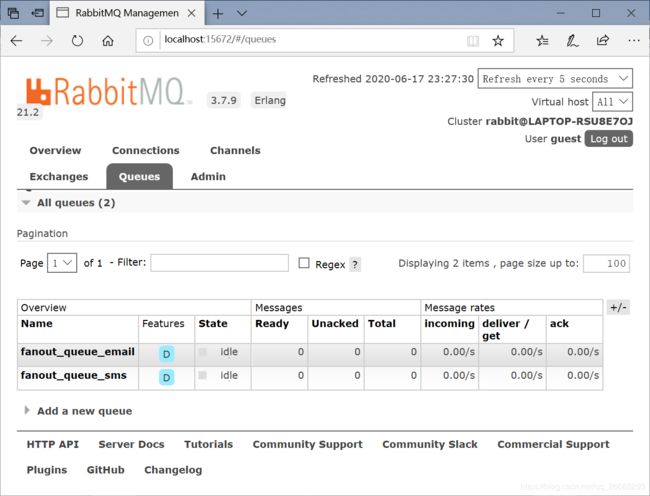Click the +/- column selector button
Image resolution: width=650 pixels, height=496 pixels.
click(x=618, y=307)
